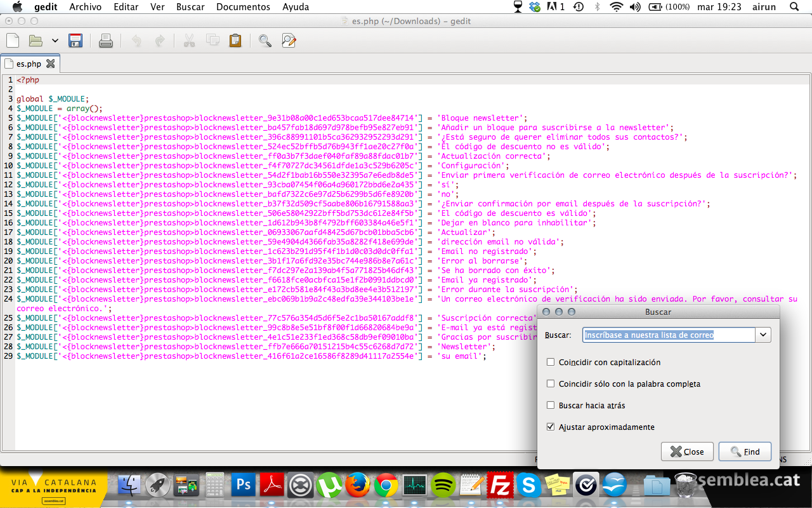Uncheck 'Ajustar aproximadamente' checkbox
The image size is (812, 508).
[551, 427]
